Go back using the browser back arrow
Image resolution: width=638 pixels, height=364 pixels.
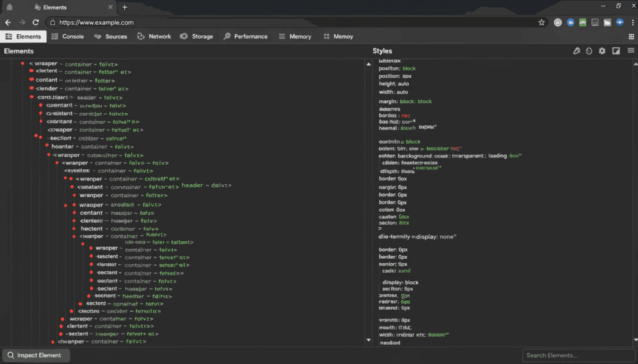pyautogui.click(x=8, y=22)
